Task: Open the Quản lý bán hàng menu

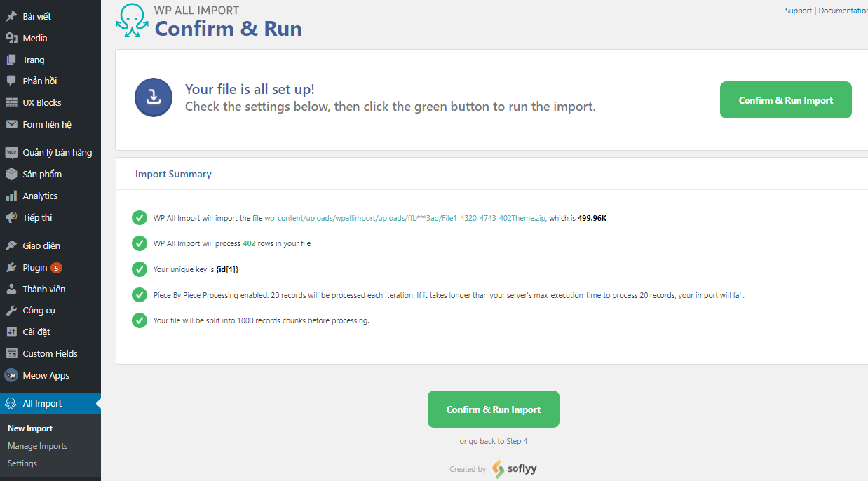Action: click(x=57, y=152)
